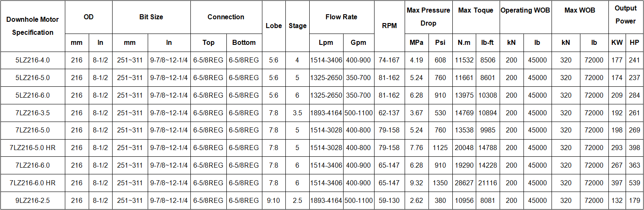Click the Lobe column header
The height and width of the screenshot is (210, 644).
[x=274, y=26]
